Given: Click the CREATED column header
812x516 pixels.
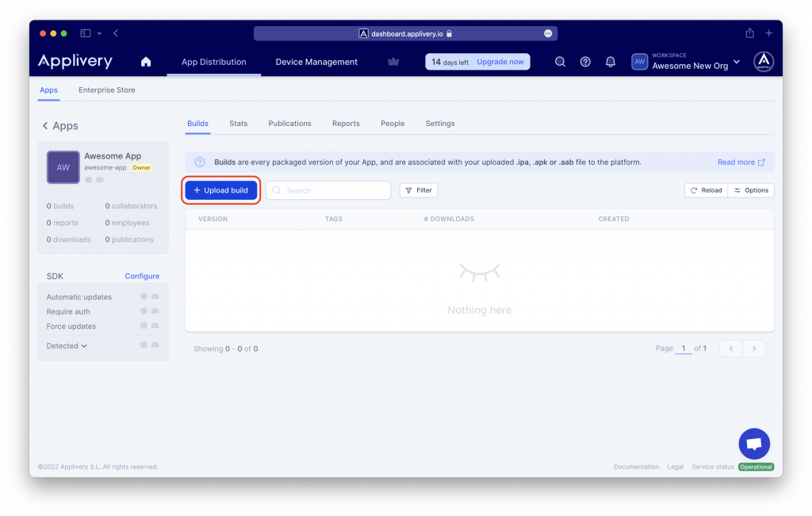Looking at the screenshot, I should tap(614, 219).
